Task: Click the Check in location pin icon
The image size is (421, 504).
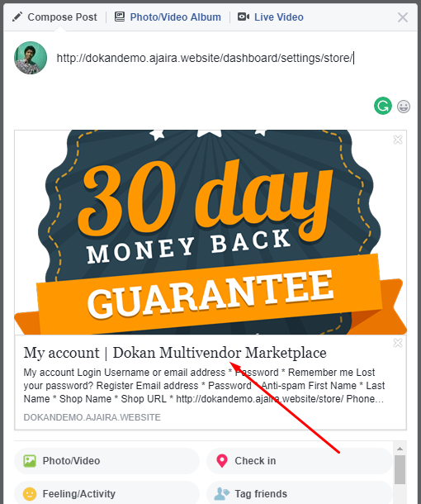Action: pos(221,460)
